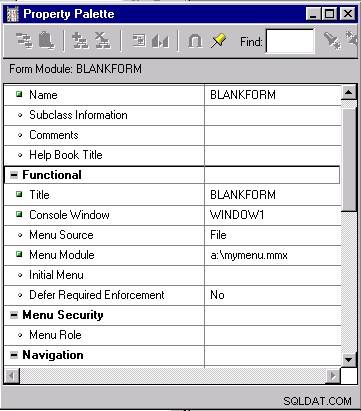The image size is (361, 411).
Task: Click the Find Next flashlight icon
Action: click(332, 41)
